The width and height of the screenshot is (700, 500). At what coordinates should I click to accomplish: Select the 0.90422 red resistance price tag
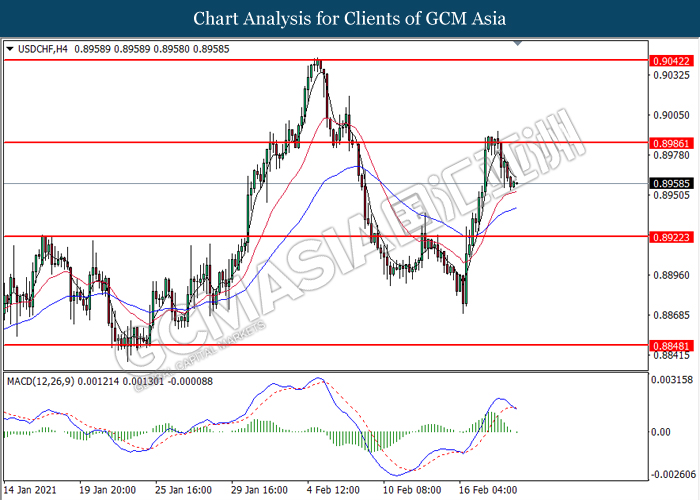[671, 61]
